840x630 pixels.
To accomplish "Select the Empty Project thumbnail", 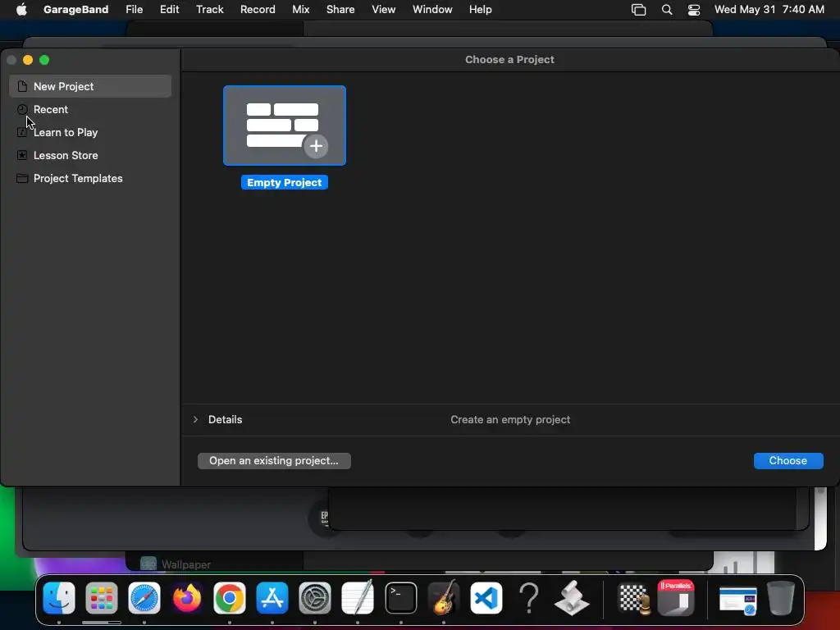I will (285, 126).
